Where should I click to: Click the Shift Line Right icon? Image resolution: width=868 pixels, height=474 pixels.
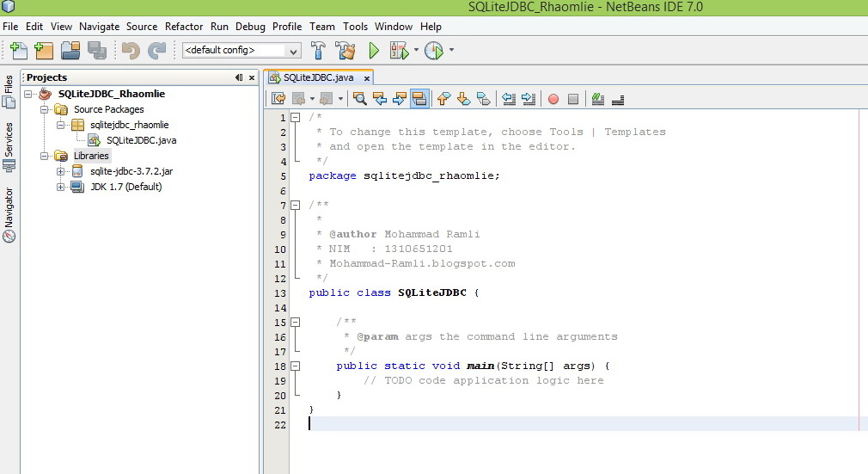coord(529,99)
